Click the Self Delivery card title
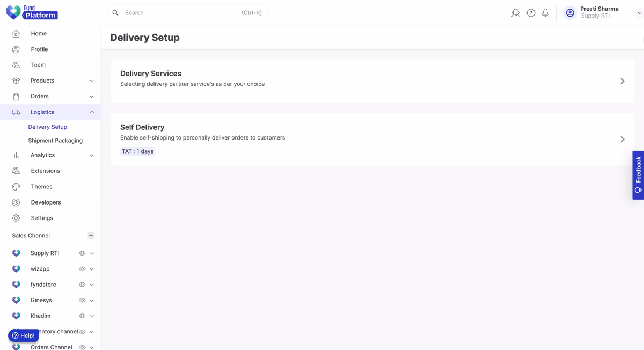The image size is (644, 350). (142, 127)
